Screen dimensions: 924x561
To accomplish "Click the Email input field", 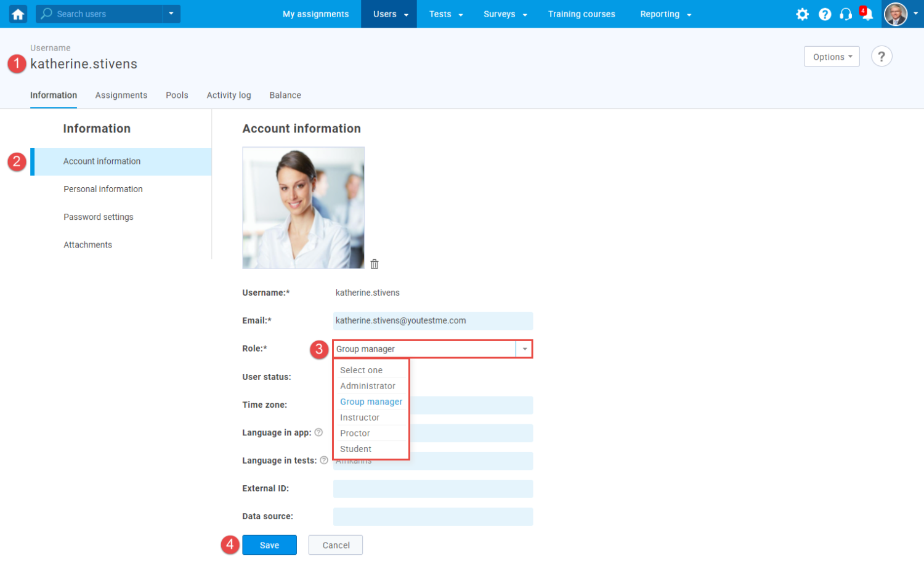I will tap(432, 321).
